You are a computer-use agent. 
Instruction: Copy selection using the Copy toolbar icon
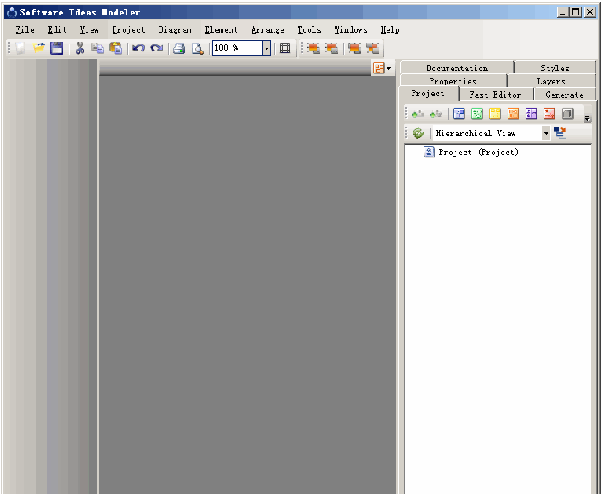click(98, 48)
